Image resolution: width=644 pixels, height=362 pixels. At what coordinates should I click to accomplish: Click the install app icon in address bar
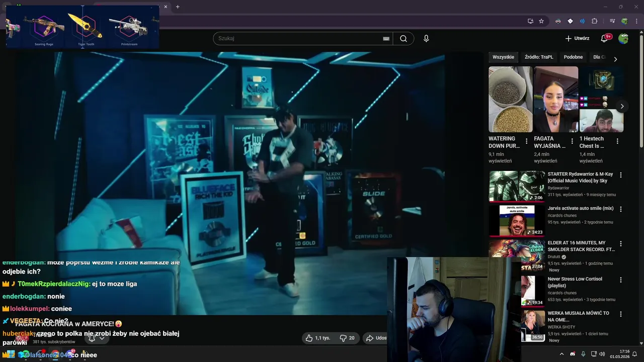point(530,21)
